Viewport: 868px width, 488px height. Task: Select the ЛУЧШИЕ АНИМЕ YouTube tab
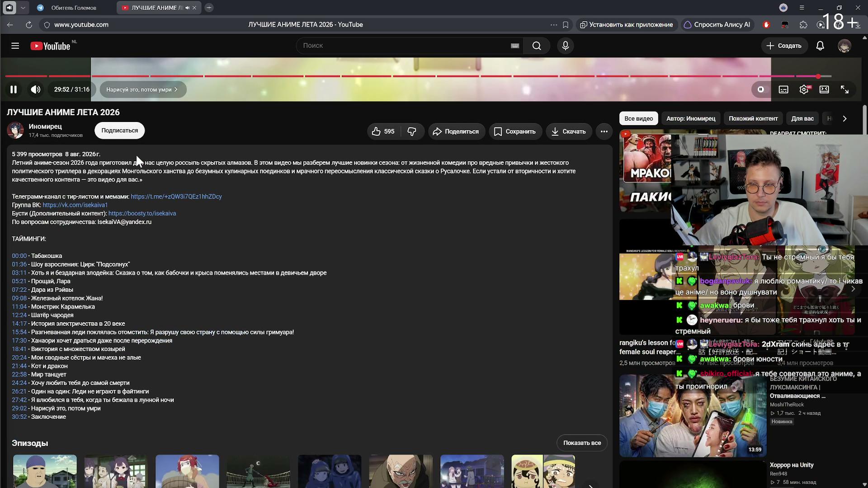click(x=156, y=8)
